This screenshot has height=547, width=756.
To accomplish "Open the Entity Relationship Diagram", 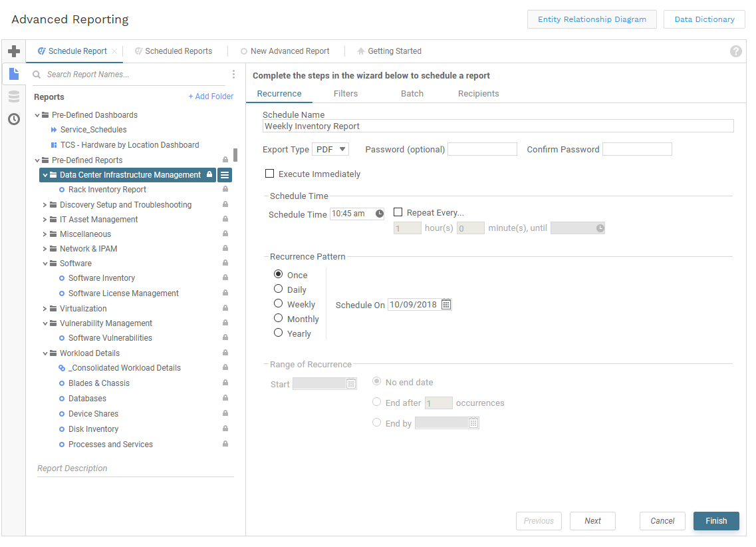I will (592, 19).
